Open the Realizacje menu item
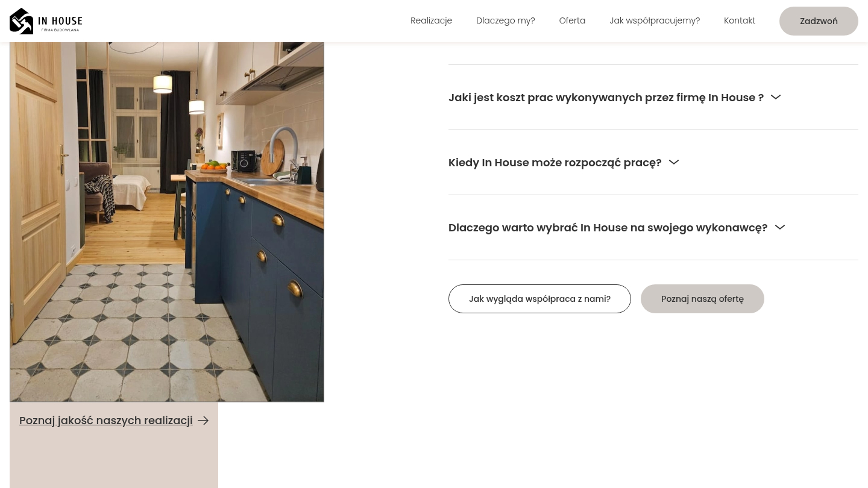Image resolution: width=868 pixels, height=488 pixels. click(x=431, y=20)
